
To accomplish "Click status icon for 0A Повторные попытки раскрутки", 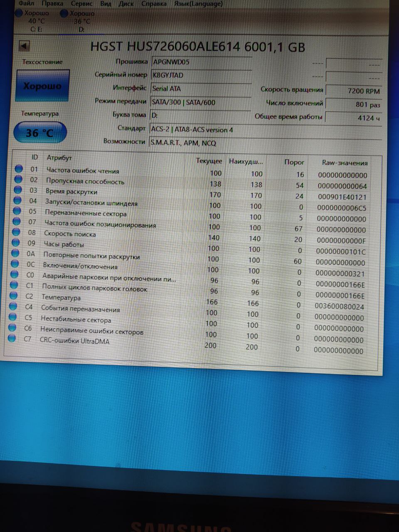I will [x=15, y=253].
